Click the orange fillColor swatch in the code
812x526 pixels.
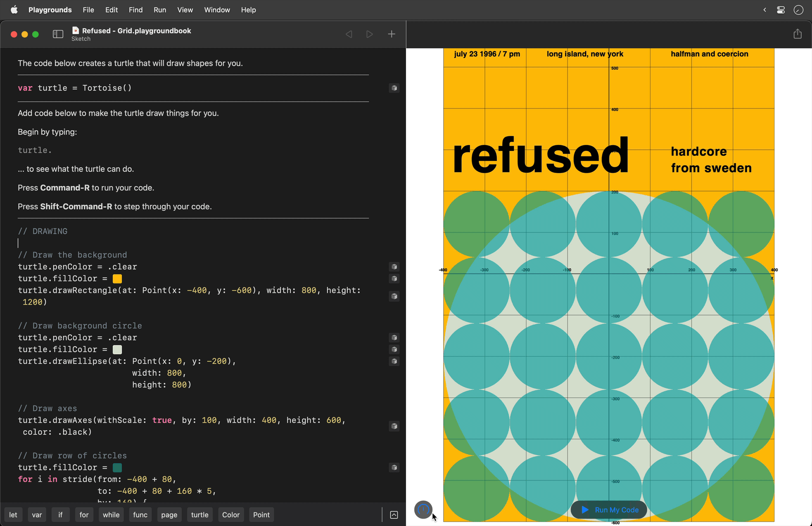pos(117,279)
